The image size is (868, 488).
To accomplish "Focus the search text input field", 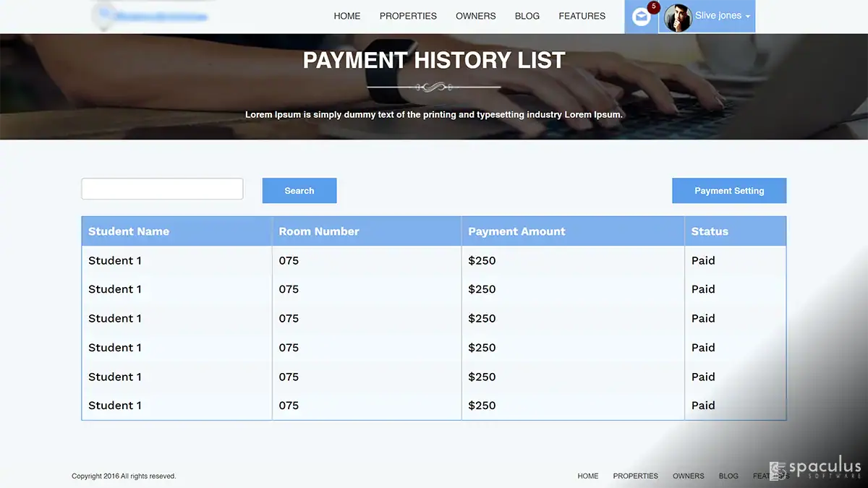I will click(x=162, y=189).
